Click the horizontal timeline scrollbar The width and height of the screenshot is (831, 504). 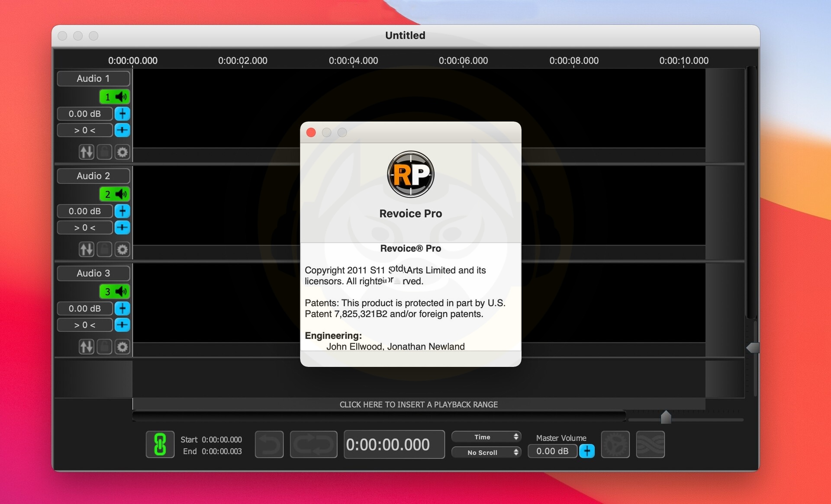[379, 417]
